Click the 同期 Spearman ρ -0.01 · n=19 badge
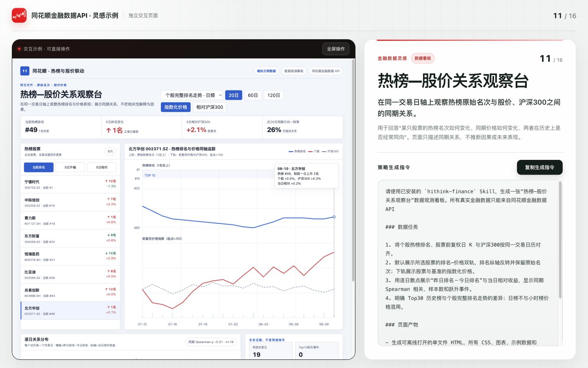Image resolution: width=588 pixels, height=368 pixels. tap(211, 342)
